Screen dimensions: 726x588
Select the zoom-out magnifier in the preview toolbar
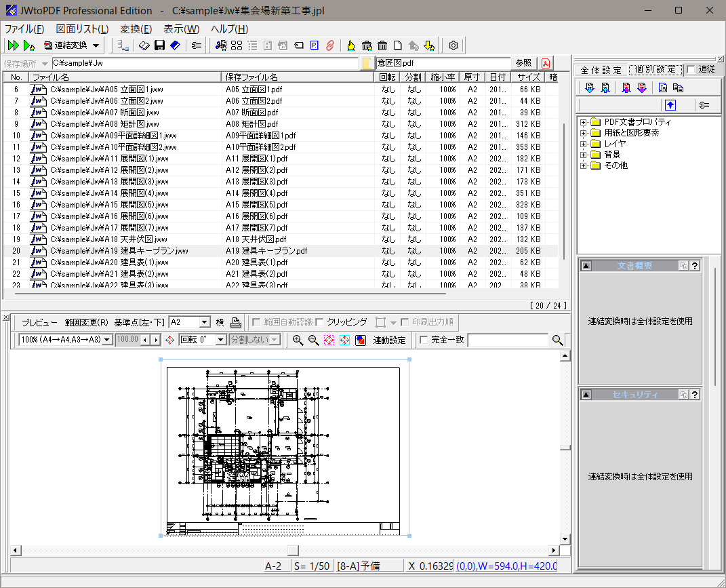[312, 340]
